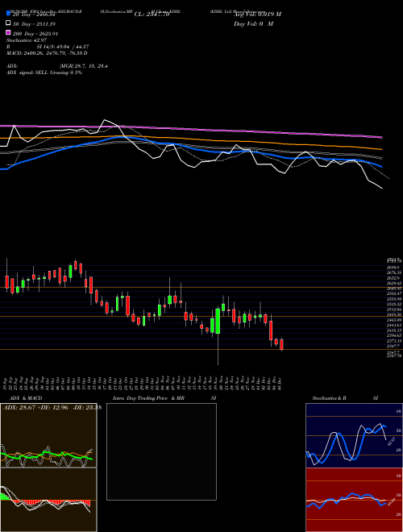Click the empty Intra Day Trading Price box
The height and width of the screenshot is (532, 403).
161,451
